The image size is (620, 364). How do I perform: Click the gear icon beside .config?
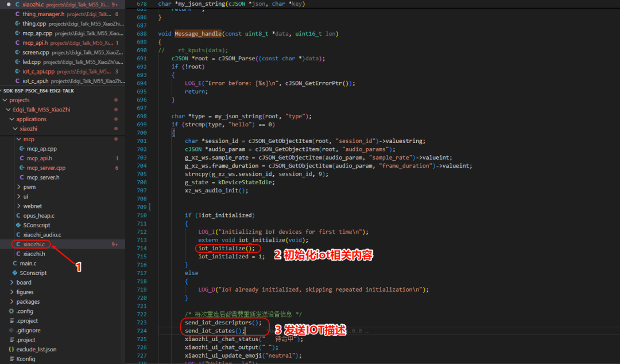pyautogui.click(x=11, y=311)
